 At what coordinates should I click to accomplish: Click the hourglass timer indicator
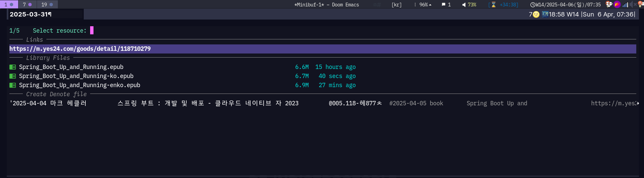(x=493, y=5)
